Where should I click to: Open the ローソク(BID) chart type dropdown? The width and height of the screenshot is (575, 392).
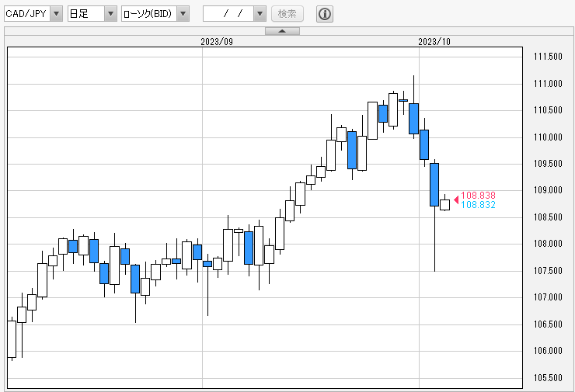point(155,14)
